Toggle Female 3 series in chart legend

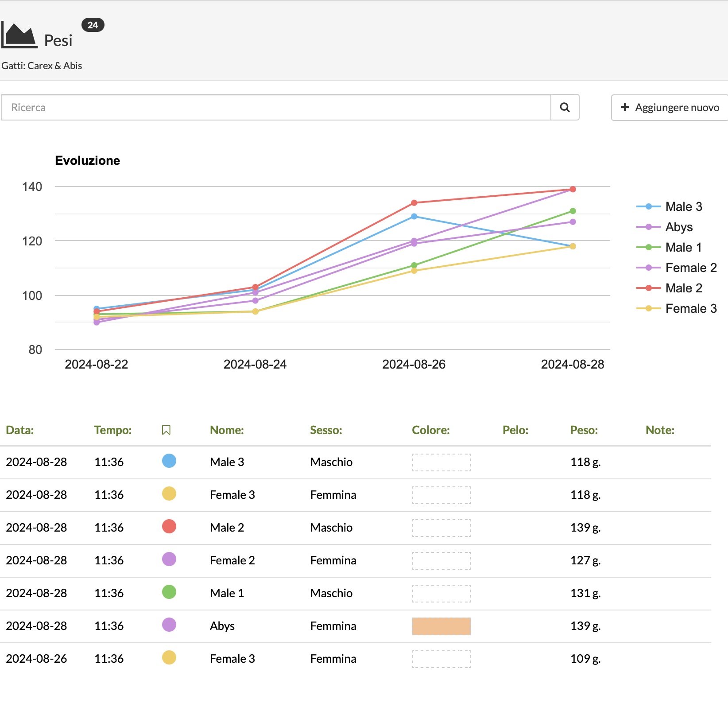coord(677,308)
